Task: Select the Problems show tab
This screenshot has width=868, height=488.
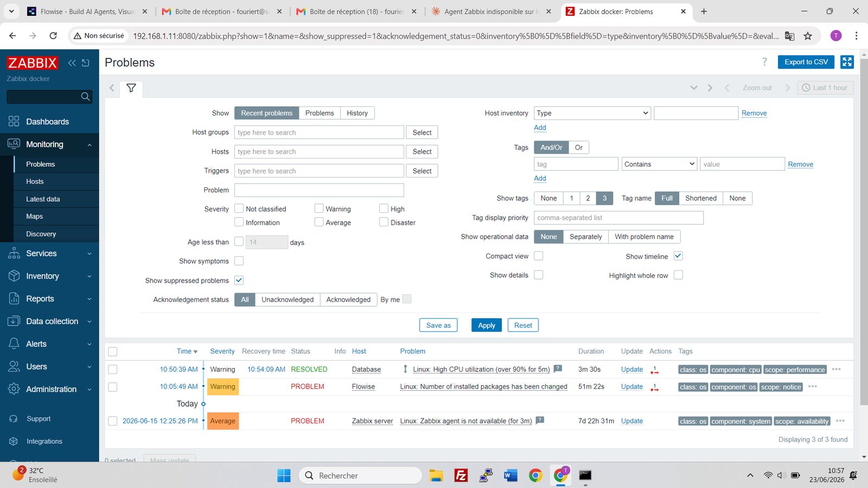Action: point(320,113)
